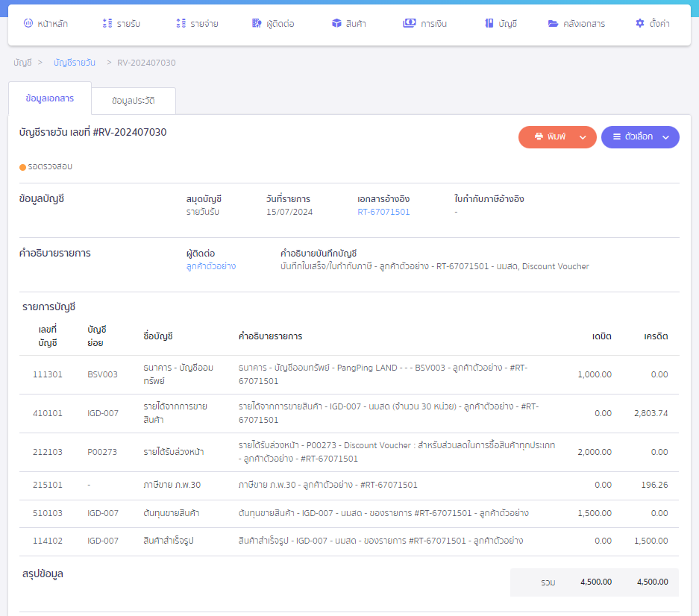Select the ข้อมูลเอกสาร tab
699x616 pixels.
[x=50, y=98]
